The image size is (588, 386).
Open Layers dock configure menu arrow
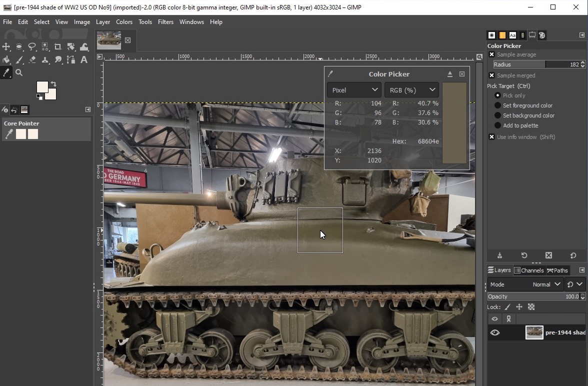click(x=582, y=270)
